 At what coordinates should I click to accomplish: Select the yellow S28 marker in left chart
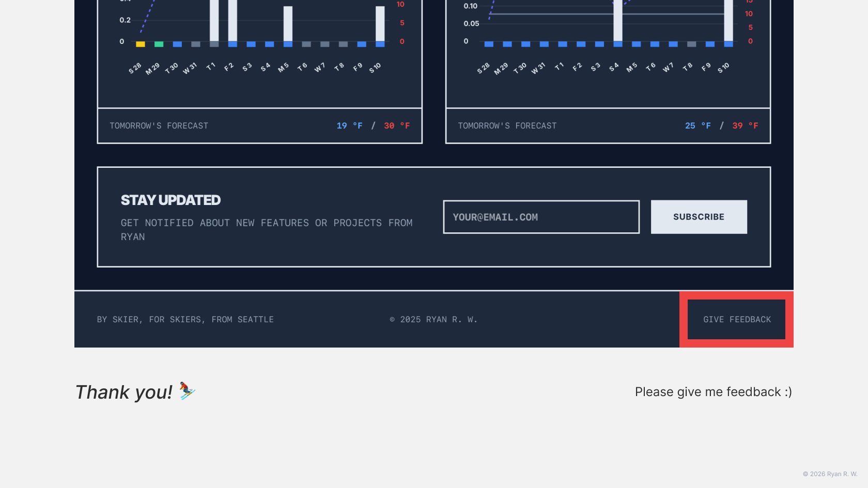point(140,44)
